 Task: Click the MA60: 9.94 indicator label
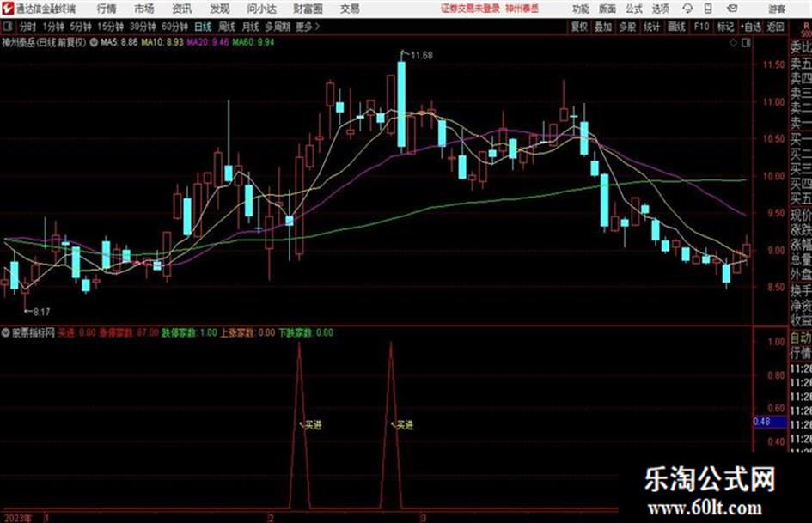(253, 42)
